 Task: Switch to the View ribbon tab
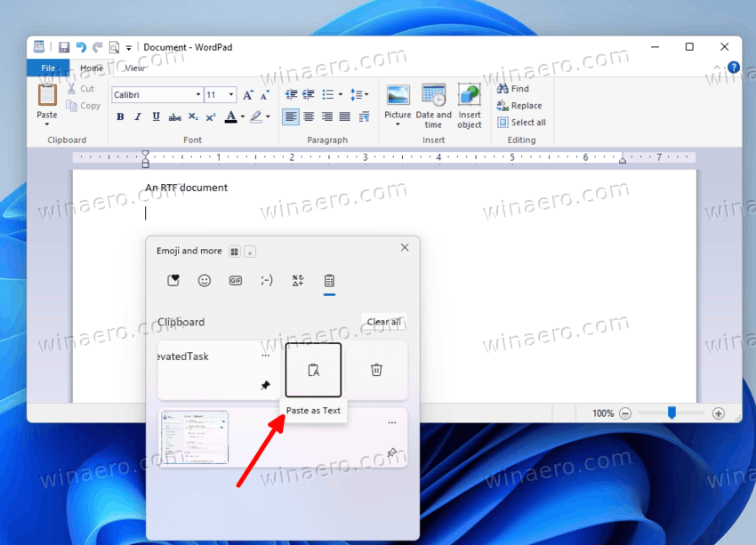click(134, 68)
